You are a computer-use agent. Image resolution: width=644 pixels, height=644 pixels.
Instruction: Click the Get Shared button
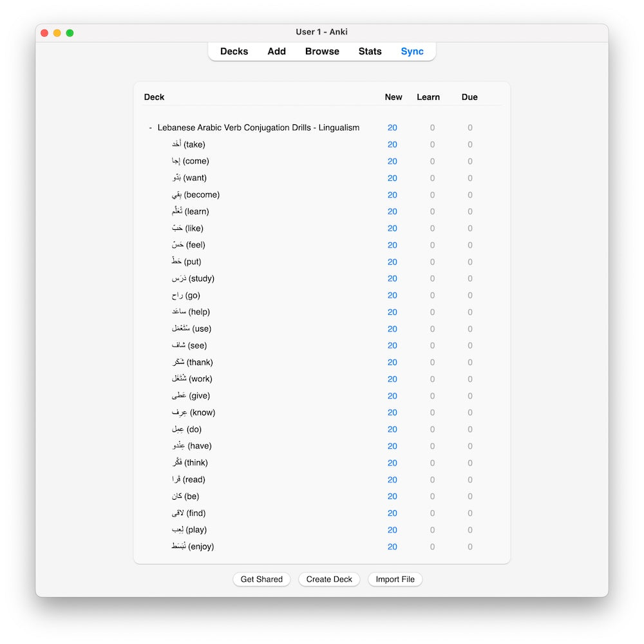click(x=261, y=580)
